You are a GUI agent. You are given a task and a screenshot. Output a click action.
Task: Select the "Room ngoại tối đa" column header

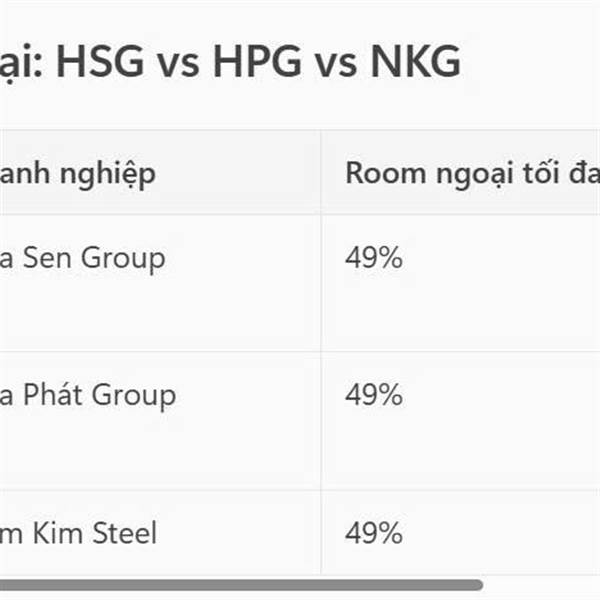click(470, 173)
